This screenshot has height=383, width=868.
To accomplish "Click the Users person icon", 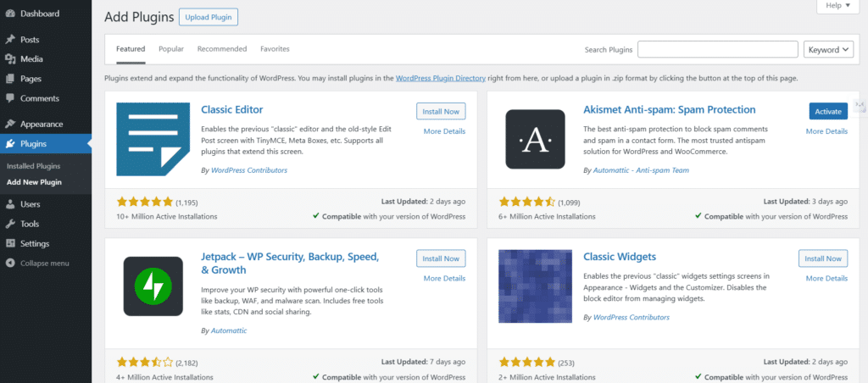I will (x=10, y=204).
